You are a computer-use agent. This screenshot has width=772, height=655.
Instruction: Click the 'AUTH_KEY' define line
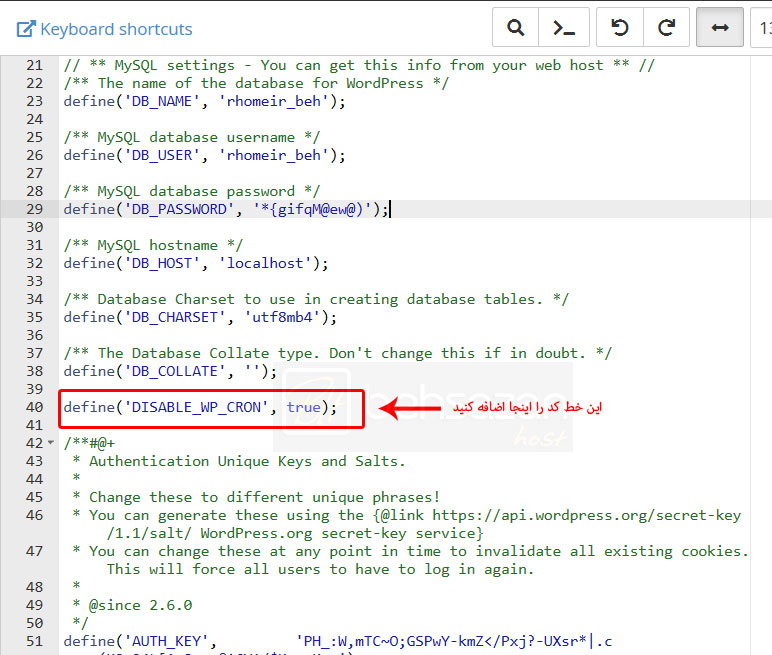(x=338, y=641)
